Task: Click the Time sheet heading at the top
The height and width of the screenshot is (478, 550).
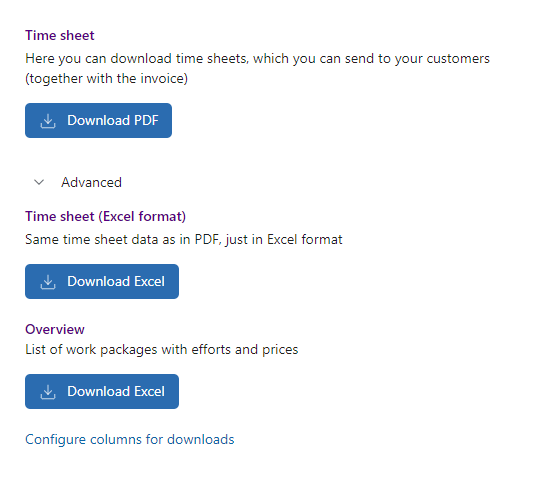Action: point(60,35)
